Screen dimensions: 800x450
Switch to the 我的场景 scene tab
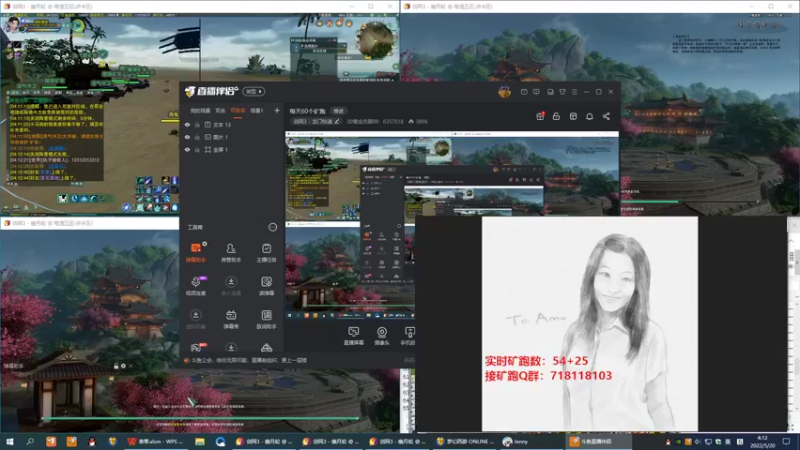(x=200, y=111)
